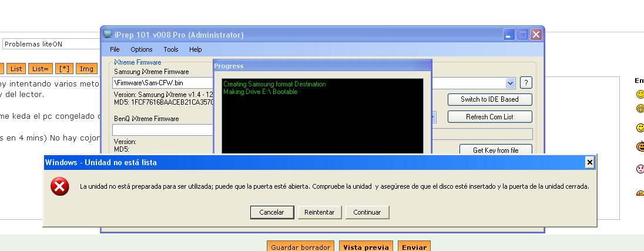Viewport: 644px width, 251px height.
Task: Click Guardar borrador button
Action: tap(300, 247)
